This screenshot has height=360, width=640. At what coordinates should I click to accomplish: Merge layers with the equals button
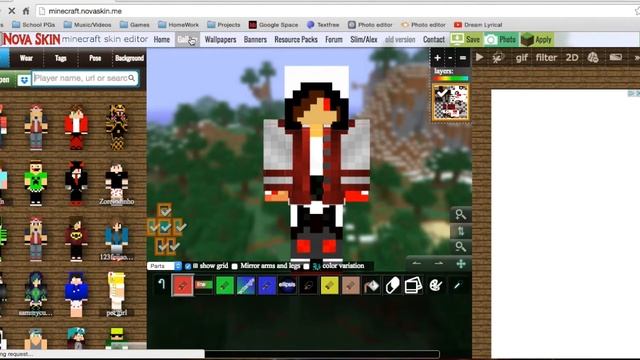click(x=463, y=58)
